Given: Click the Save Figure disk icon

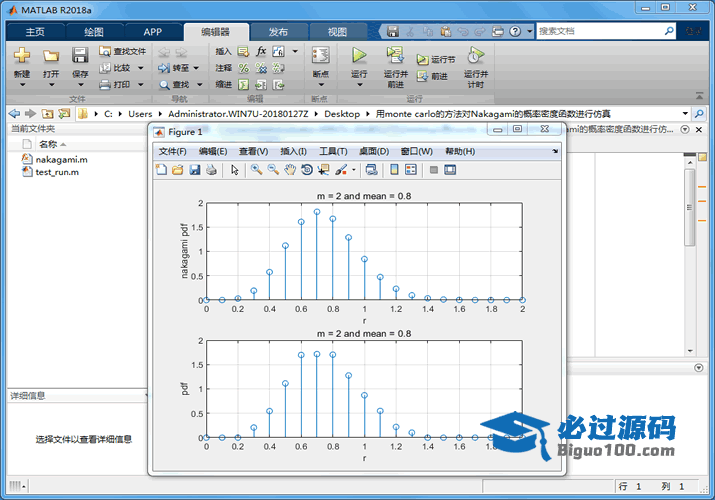Looking at the screenshot, I should pos(195,170).
